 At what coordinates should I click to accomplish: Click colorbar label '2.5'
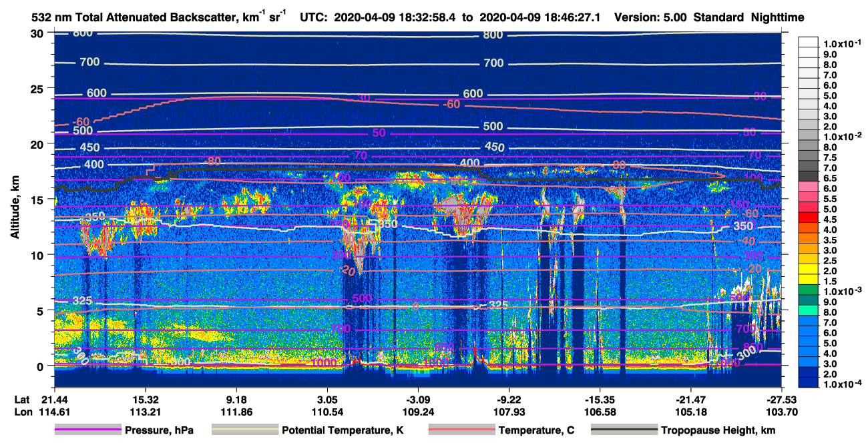click(x=831, y=261)
